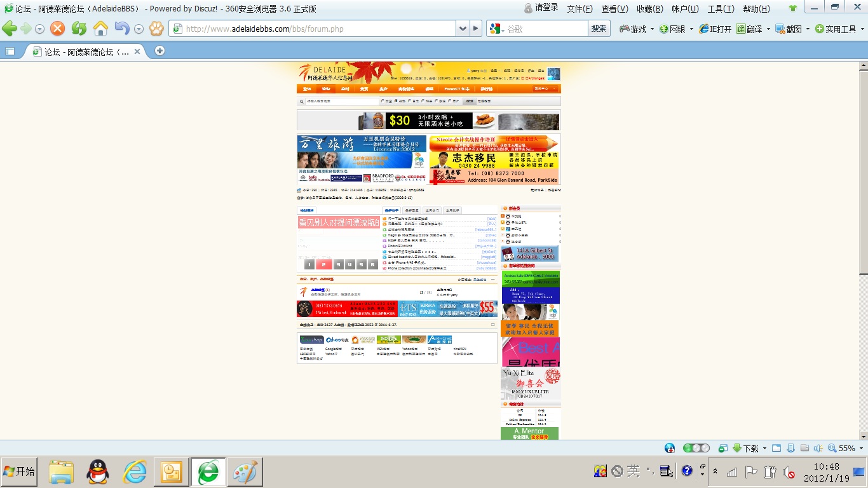
Task: Open the 工具(T) tools menu
Action: (x=721, y=9)
